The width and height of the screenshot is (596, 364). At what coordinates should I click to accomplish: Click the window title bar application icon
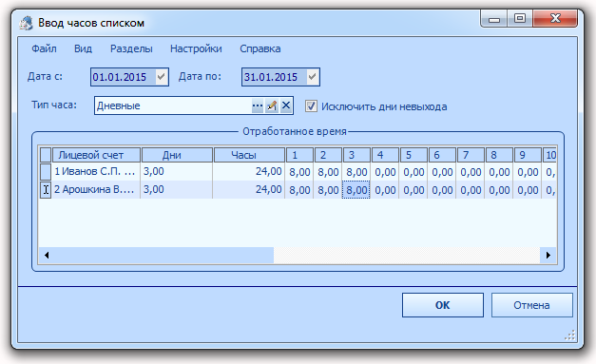point(27,23)
